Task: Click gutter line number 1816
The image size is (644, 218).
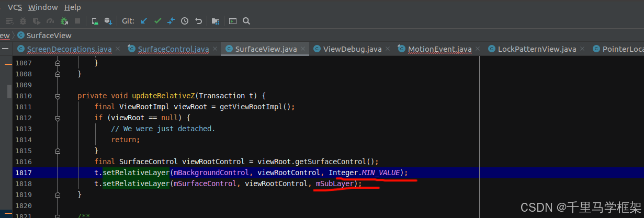Action: tap(24, 162)
